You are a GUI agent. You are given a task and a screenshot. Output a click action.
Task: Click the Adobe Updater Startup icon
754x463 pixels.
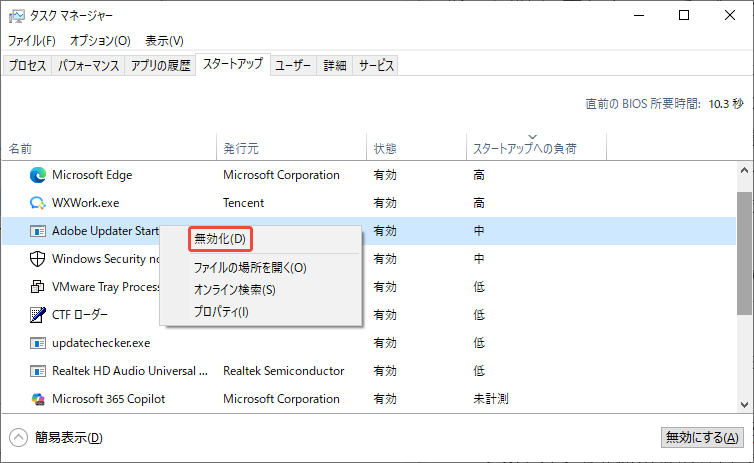click(38, 231)
